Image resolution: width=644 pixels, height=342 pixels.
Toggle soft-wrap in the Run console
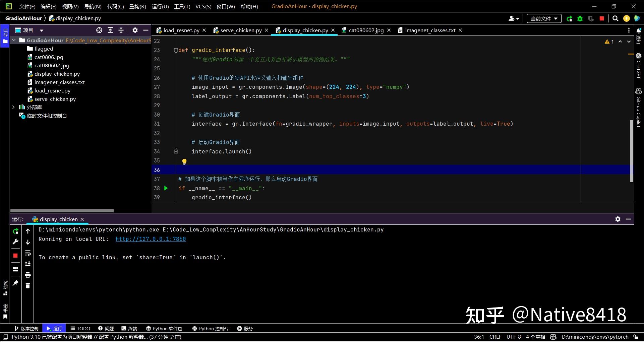coord(28,253)
